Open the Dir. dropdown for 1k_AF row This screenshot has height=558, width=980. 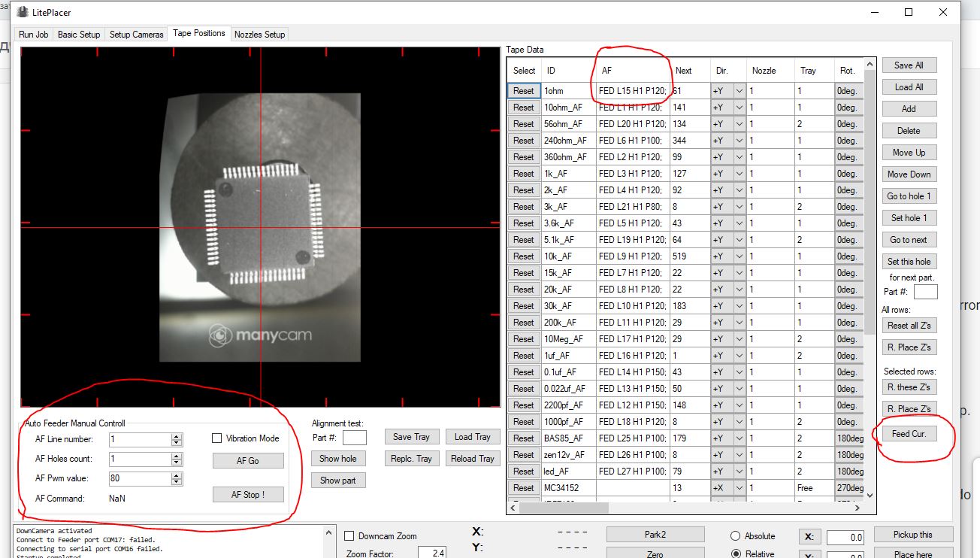740,174
